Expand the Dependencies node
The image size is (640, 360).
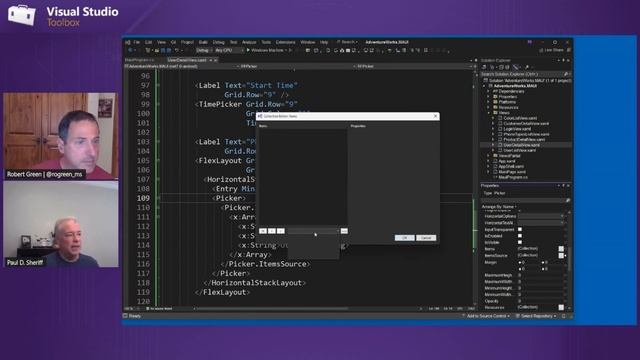489,91
